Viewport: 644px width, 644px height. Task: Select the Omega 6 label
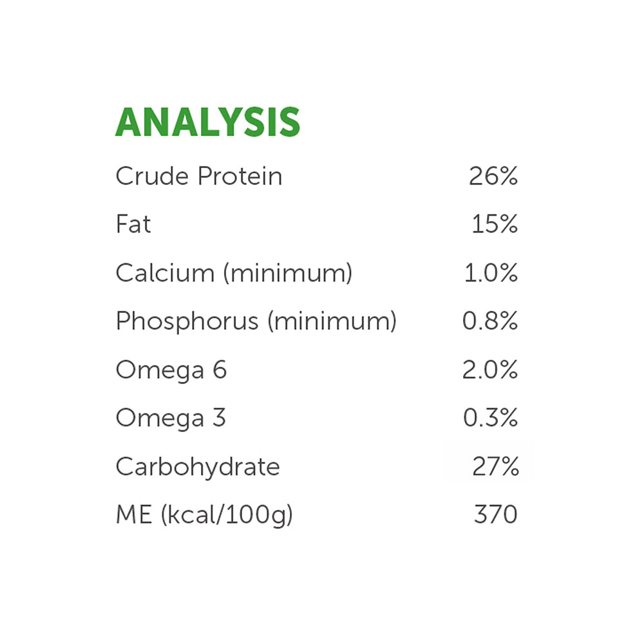tap(171, 370)
